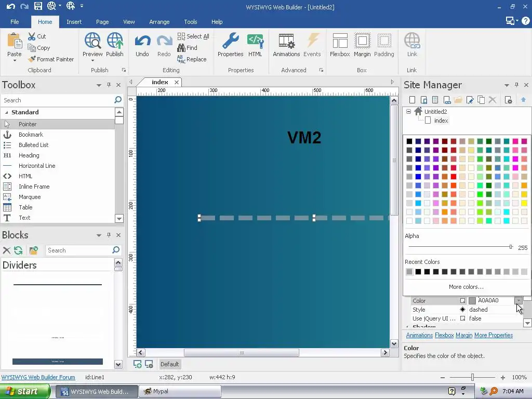Open the More Properties link
Screen dimensions: 532x399
(x=494, y=335)
